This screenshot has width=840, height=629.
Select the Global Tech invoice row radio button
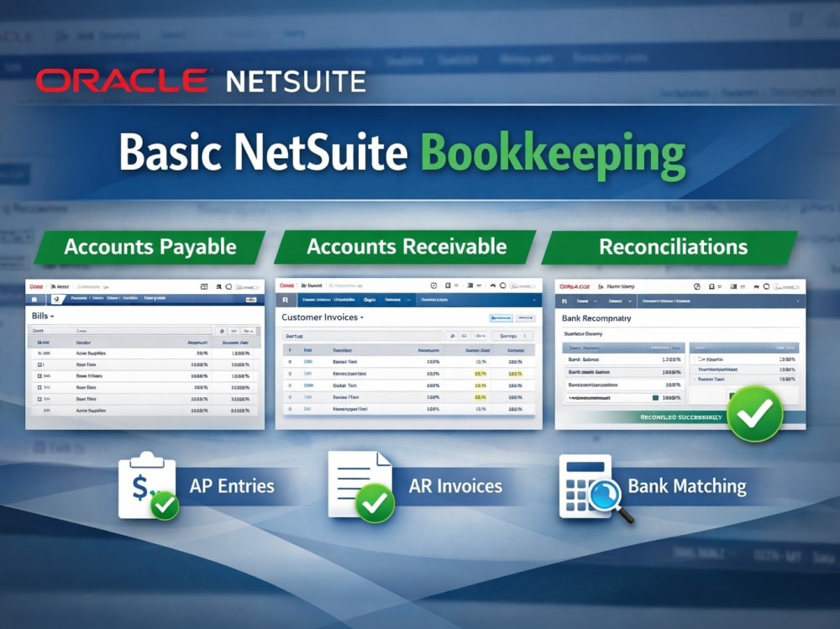click(x=290, y=385)
